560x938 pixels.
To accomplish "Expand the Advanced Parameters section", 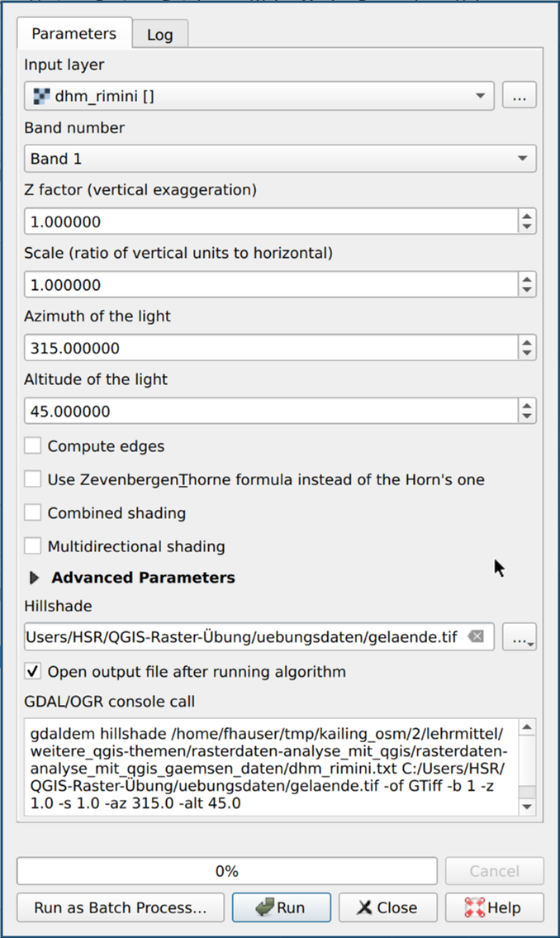I will (35, 579).
